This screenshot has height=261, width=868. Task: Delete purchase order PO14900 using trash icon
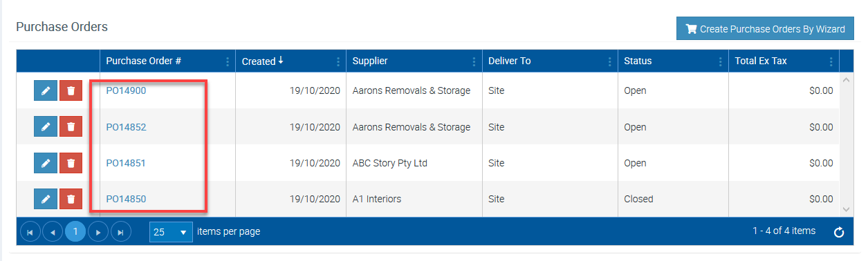coord(71,91)
